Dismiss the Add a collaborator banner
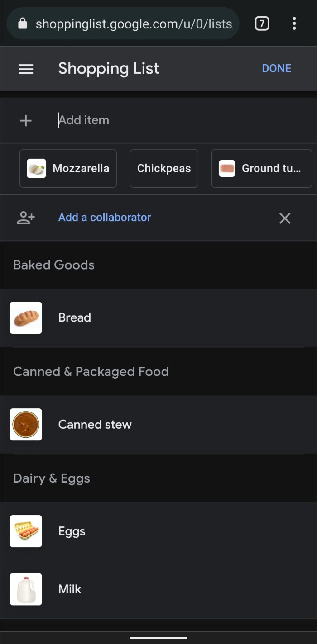Screen dimensions: 317x644 point(285,218)
